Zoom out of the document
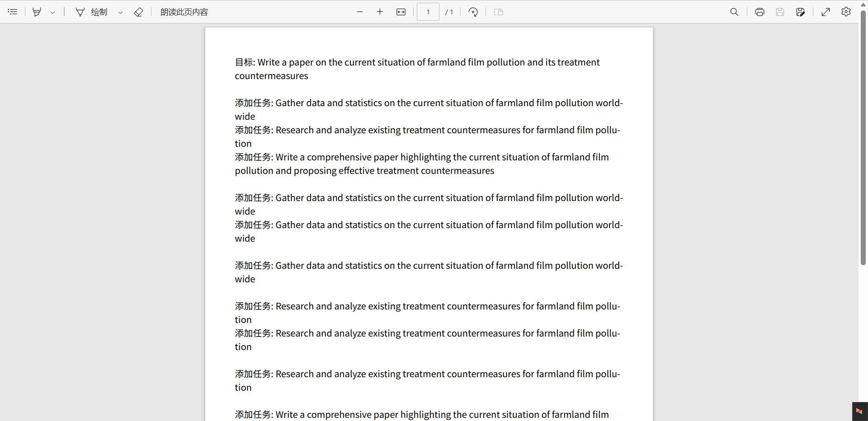The width and height of the screenshot is (868, 421). [359, 12]
